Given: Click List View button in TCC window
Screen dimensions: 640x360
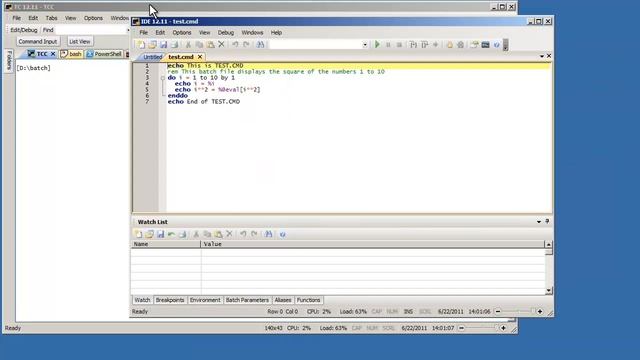Looking at the screenshot, I should tap(80, 42).
